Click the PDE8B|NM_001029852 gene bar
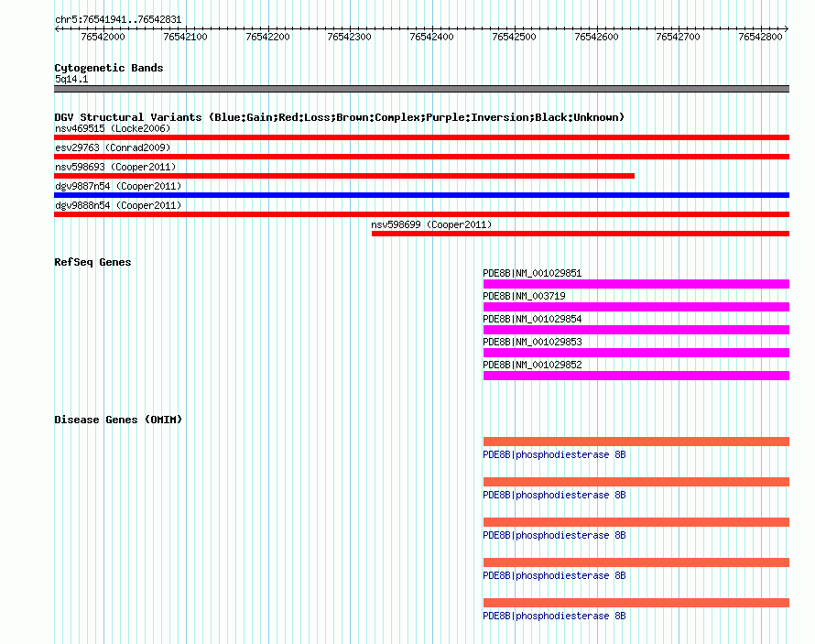The width and height of the screenshot is (815, 644). click(x=636, y=376)
